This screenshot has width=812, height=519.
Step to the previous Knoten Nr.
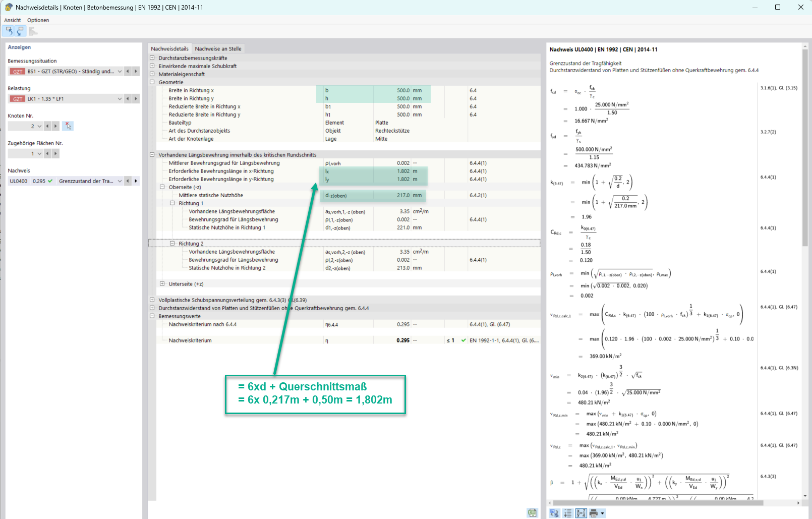[47, 126]
